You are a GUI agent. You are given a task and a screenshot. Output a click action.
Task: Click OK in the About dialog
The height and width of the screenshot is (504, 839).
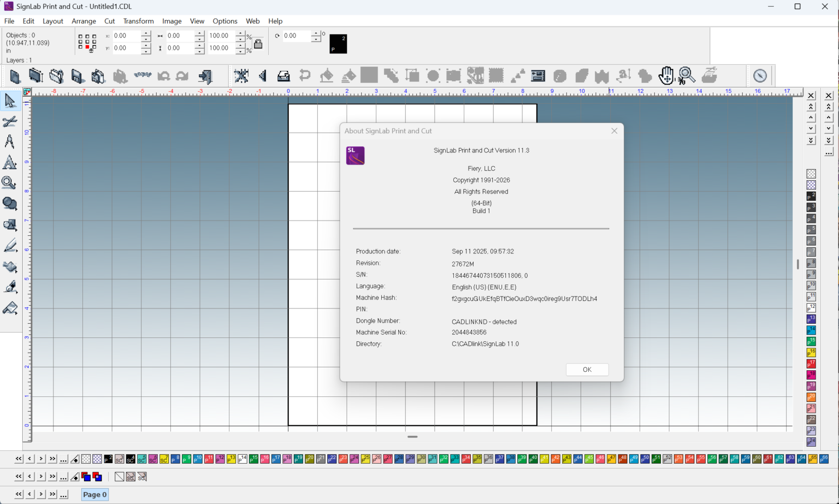(587, 370)
